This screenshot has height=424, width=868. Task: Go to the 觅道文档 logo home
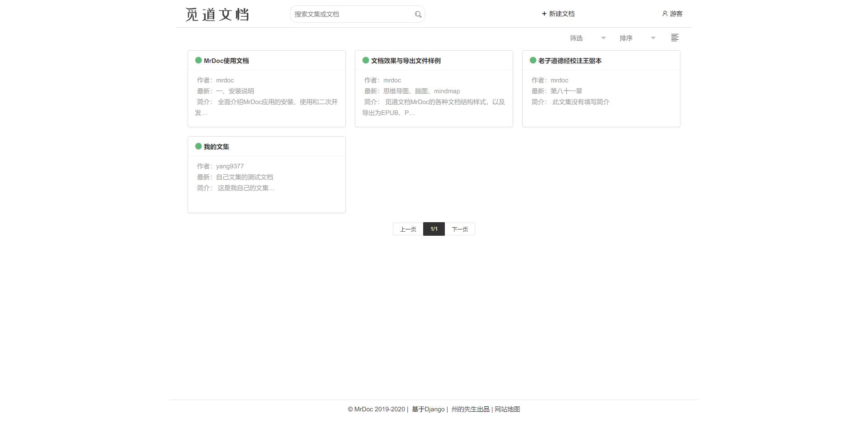pos(217,14)
